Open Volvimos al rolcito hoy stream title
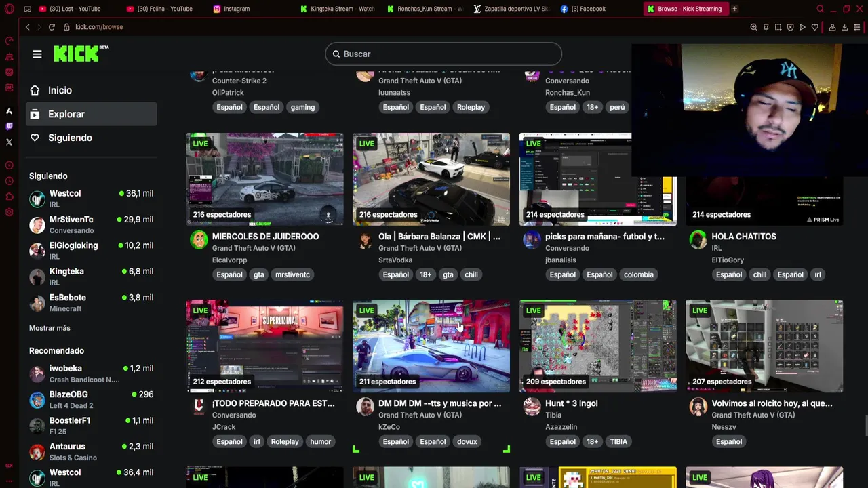868x488 pixels. pos(772,403)
